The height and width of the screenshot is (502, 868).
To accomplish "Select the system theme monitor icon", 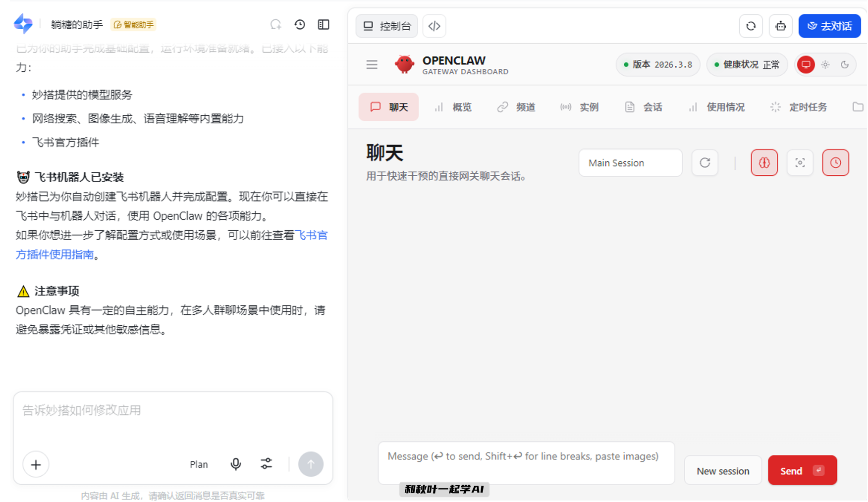I will tap(806, 65).
